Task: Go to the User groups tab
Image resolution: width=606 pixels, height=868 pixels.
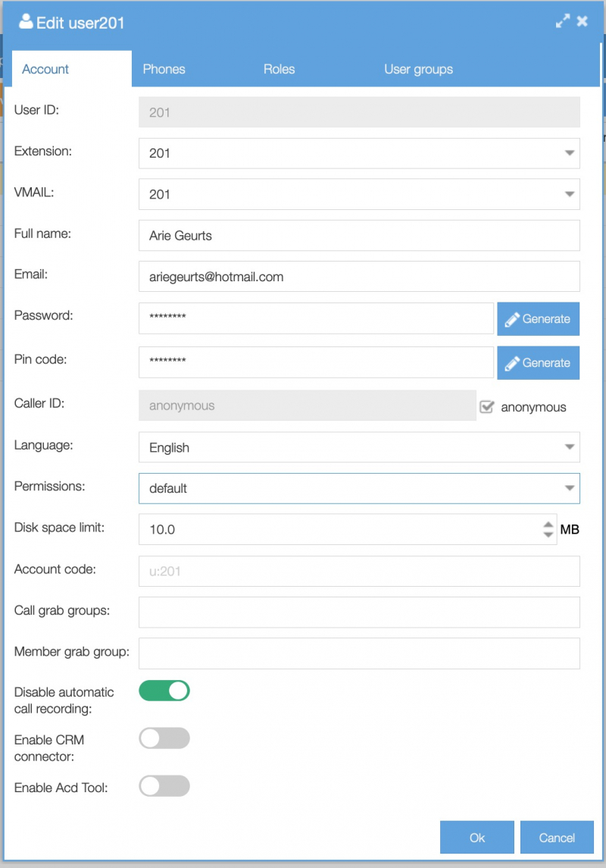Action: (x=418, y=69)
